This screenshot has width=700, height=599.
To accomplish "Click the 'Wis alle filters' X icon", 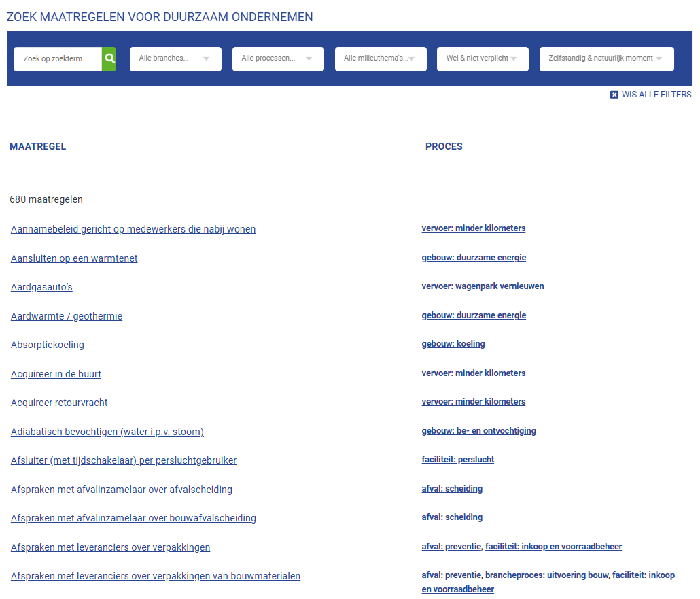I will 614,95.
